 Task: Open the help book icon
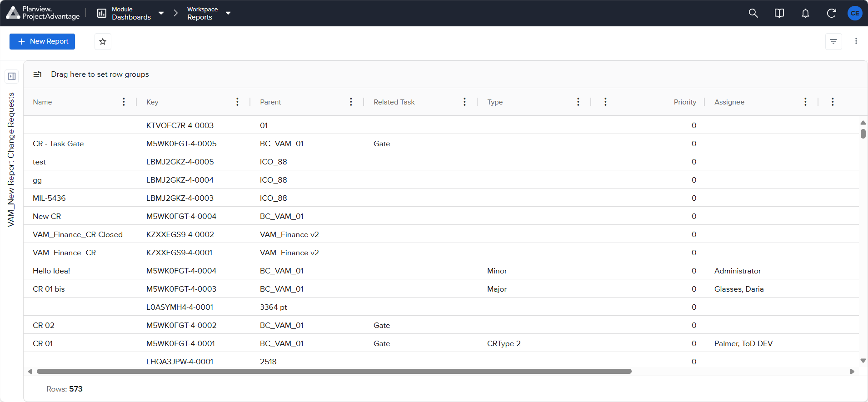pyautogui.click(x=779, y=13)
